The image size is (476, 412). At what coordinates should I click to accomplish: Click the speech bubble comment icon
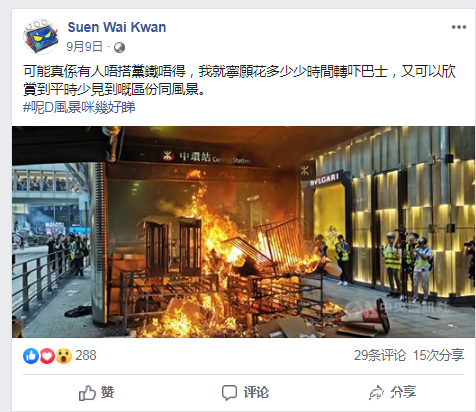tap(229, 393)
